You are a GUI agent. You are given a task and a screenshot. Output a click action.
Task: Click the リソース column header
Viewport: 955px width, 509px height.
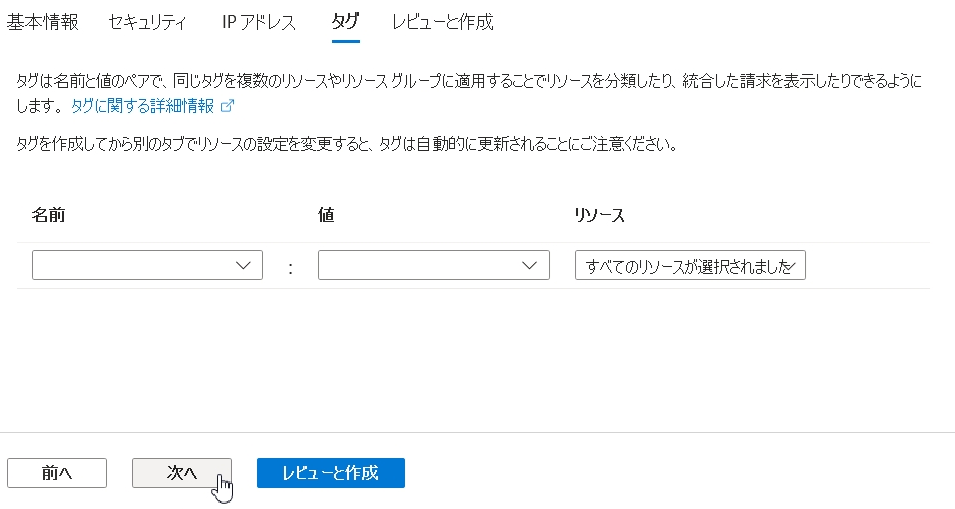[600, 215]
